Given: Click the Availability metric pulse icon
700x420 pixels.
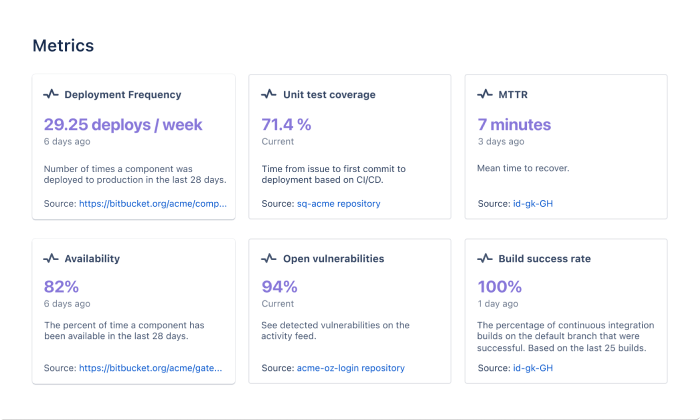Looking at the screenshot, I should (x=51, y=259).
